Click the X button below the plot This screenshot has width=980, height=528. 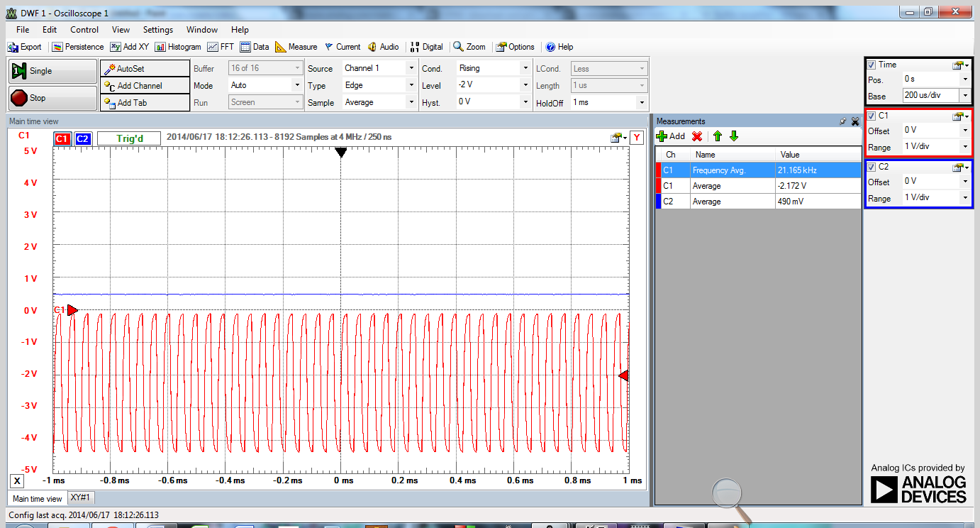[16, 480]
